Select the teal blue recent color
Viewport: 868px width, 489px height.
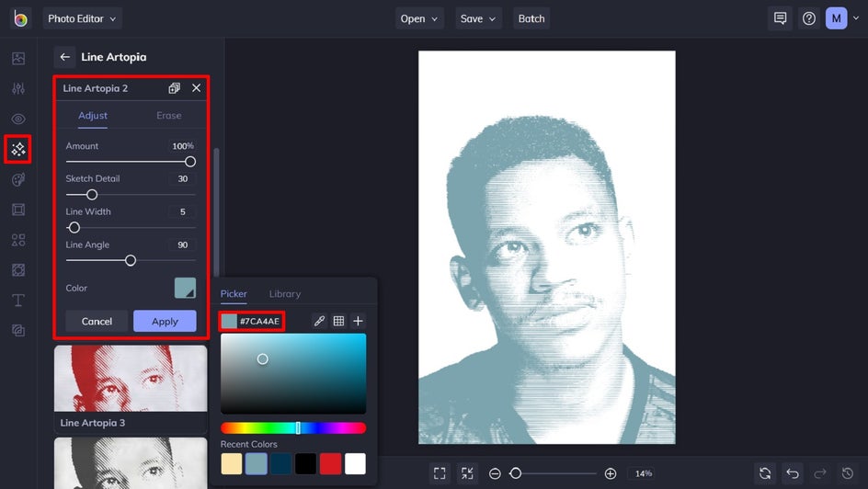click(257, 463)
